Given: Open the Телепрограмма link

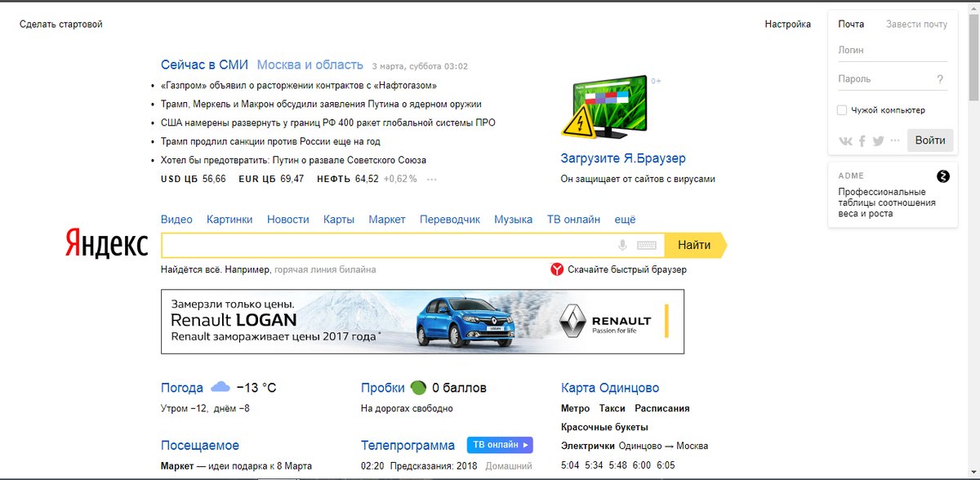Looking at the screenshot, I should click(408, 445).
